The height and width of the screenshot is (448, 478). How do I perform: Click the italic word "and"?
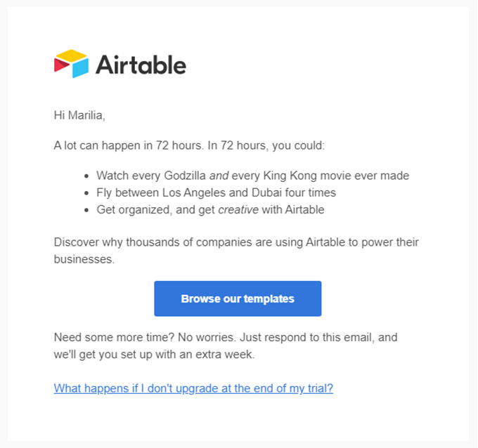click(219, 176)
